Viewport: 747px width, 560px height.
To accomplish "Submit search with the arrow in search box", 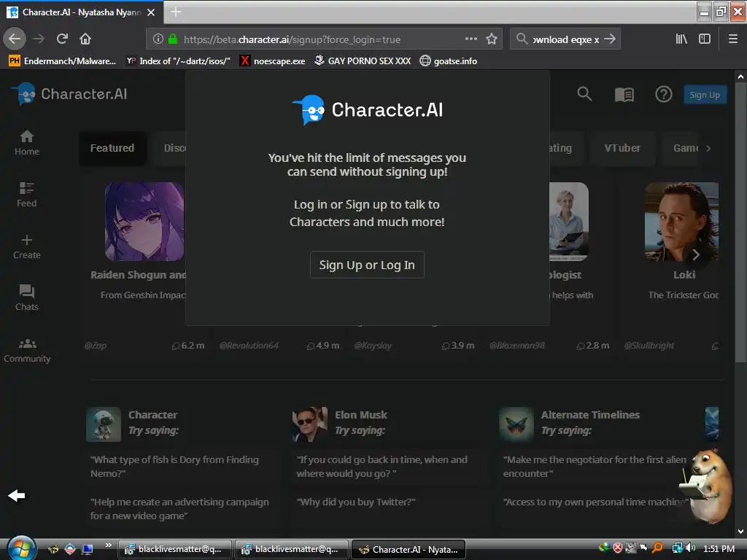I will [610, 39].
